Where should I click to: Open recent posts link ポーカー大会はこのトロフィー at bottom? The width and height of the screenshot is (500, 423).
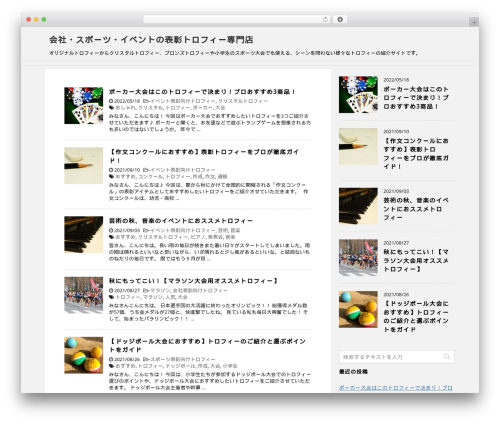point(396,388)
